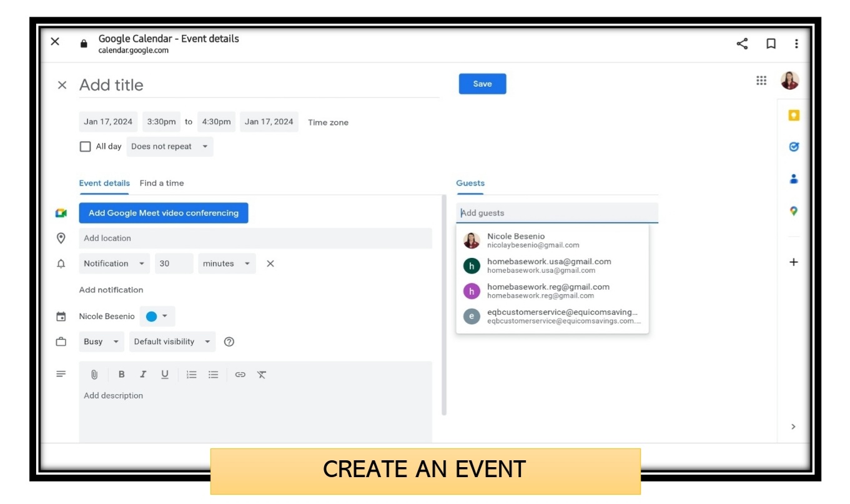The width and height of the screenshot is (850, 504).
Task: Click Add notification
Action: [x=111, y=290]
